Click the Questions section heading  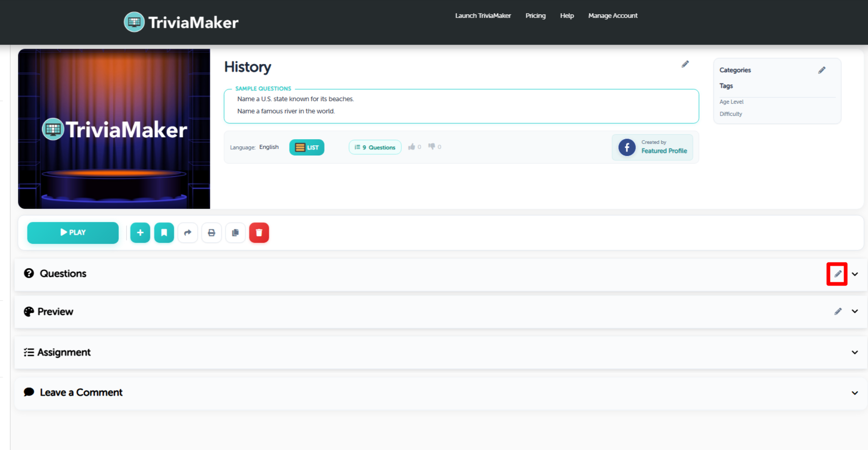(63, 273)
